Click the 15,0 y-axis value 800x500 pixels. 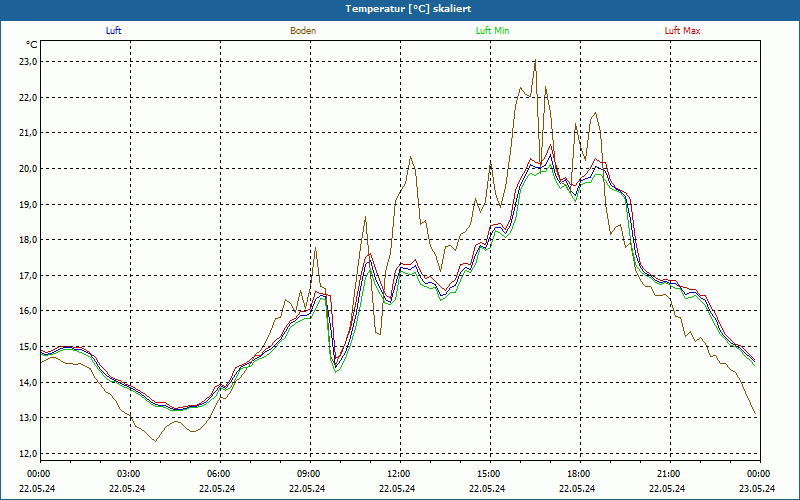point(29,346)
